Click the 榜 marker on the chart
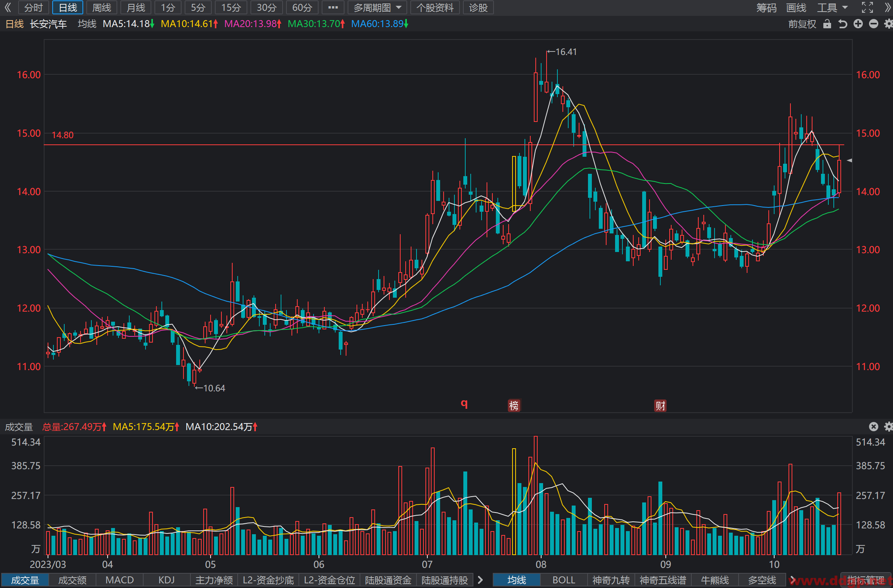 pyautogui.click(x=514, y=405)
